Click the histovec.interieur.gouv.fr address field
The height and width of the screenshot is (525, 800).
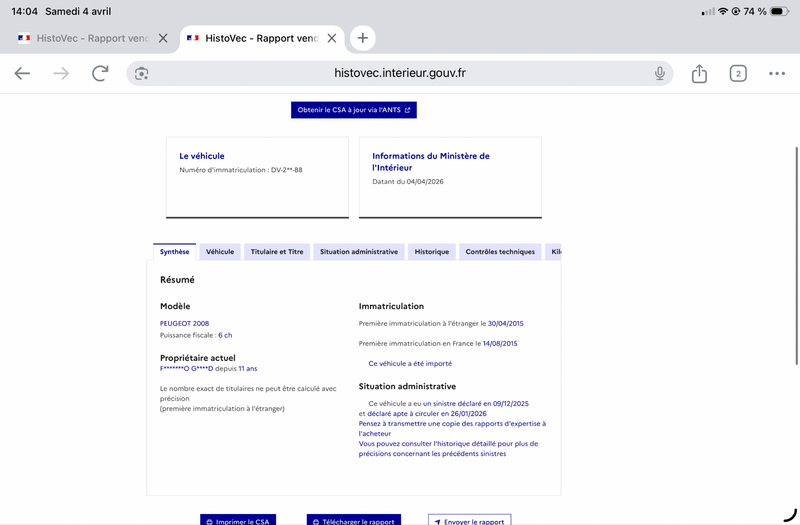coord(399,73)
